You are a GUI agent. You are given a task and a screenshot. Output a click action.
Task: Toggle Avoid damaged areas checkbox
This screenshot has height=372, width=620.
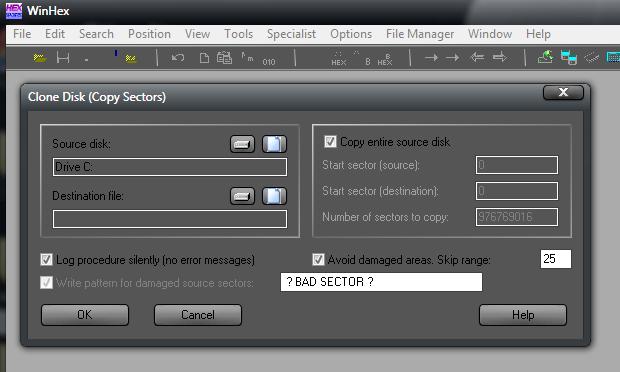pos(318,260)
